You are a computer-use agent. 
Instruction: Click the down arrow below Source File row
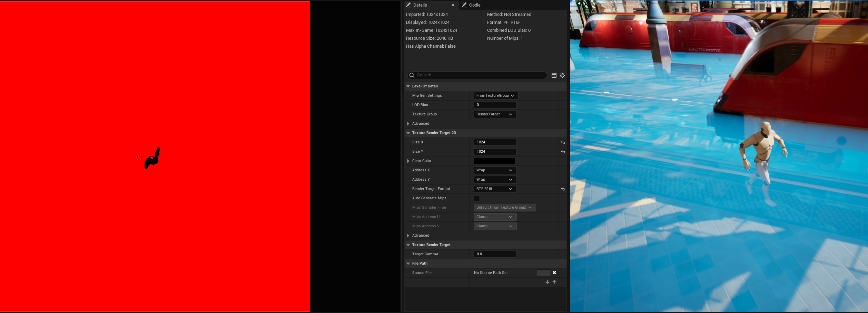pos(547,282)
